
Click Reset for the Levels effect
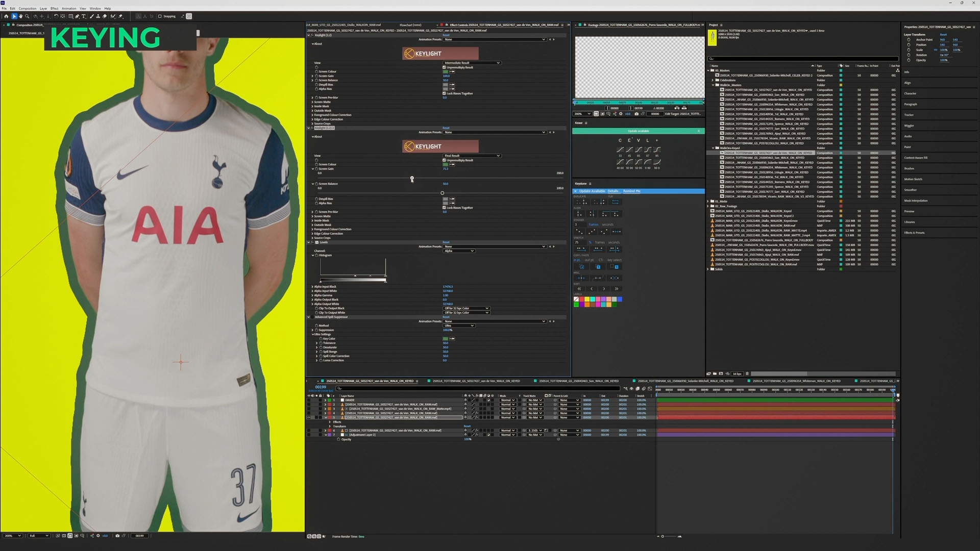[446, 242]
